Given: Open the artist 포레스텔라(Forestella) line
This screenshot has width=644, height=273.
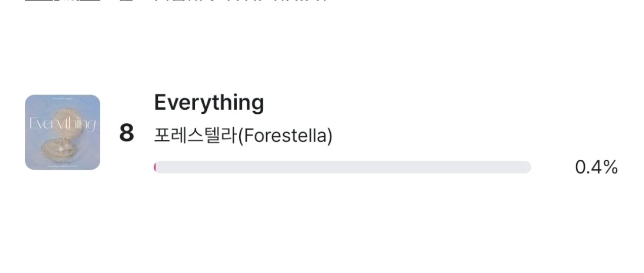Looking at the screenshot, I should (x=243, y=135).
